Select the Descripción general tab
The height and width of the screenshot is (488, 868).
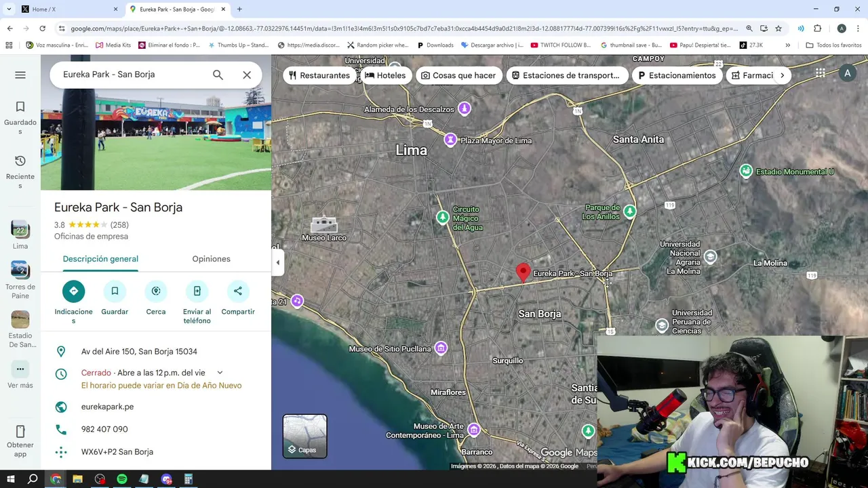pyautogui.click(x=100, y=259)
